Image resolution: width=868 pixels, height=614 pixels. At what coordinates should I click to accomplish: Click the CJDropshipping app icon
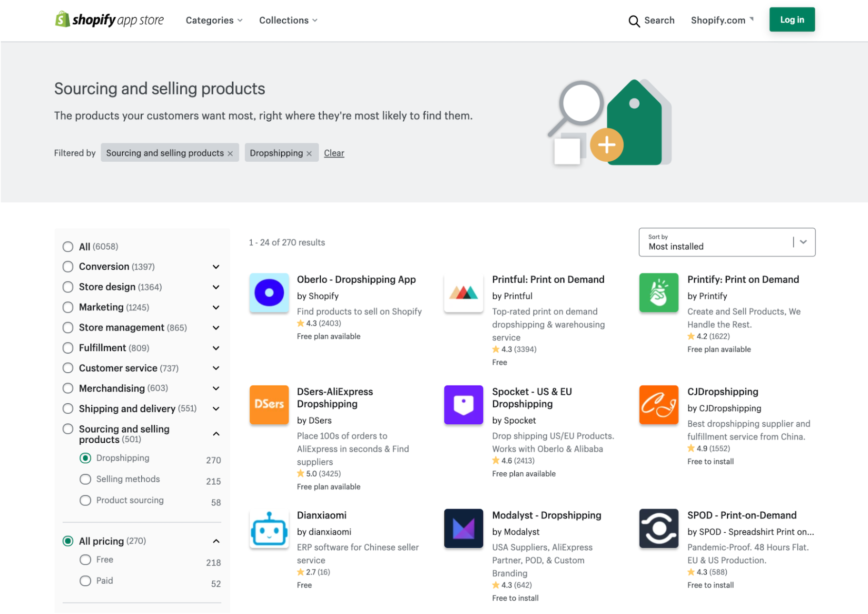coord(659,405)
